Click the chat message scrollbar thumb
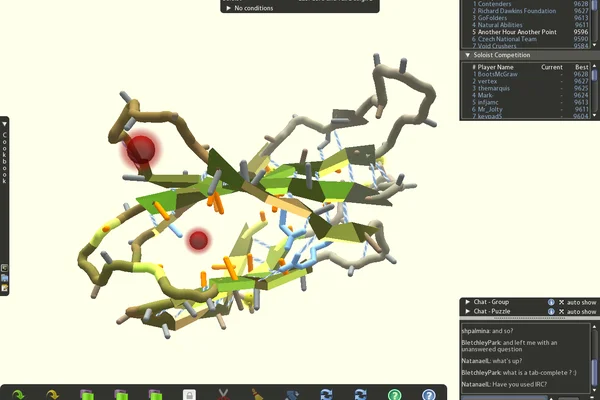Viewport: 600px width, 400px height. [594, 371]
